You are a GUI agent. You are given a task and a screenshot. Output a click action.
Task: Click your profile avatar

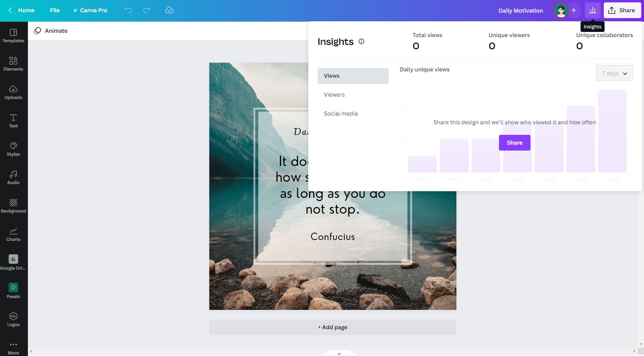(560, 10)
